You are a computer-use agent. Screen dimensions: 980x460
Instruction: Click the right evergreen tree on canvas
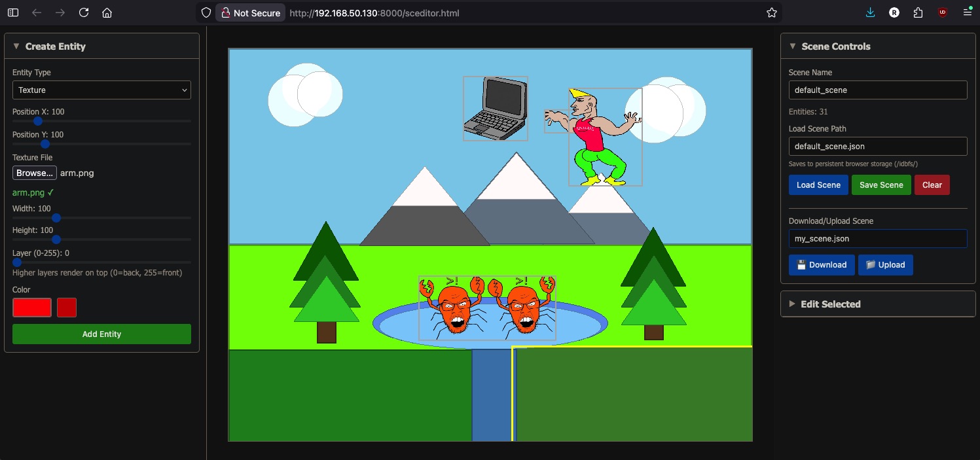[x=653, y=283]
